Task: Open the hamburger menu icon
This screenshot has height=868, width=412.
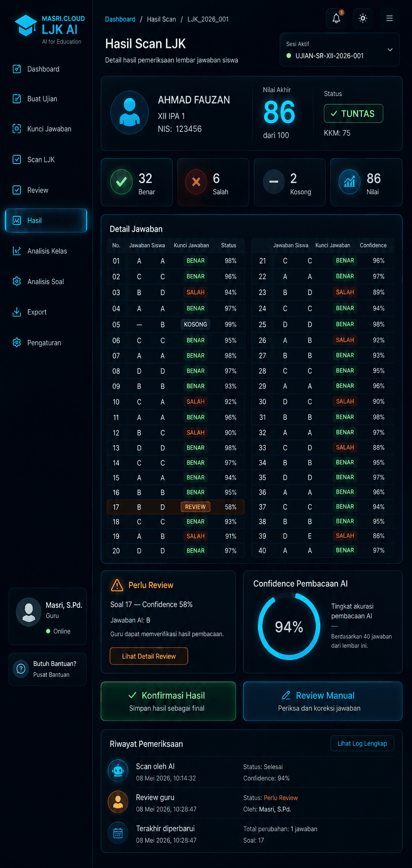Action: click(x=390, y=19)
